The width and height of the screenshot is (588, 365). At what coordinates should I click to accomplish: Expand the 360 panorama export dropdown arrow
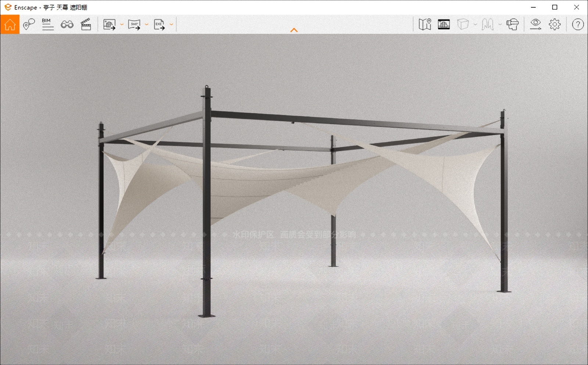pyautogui.click(x=147, y=25)
